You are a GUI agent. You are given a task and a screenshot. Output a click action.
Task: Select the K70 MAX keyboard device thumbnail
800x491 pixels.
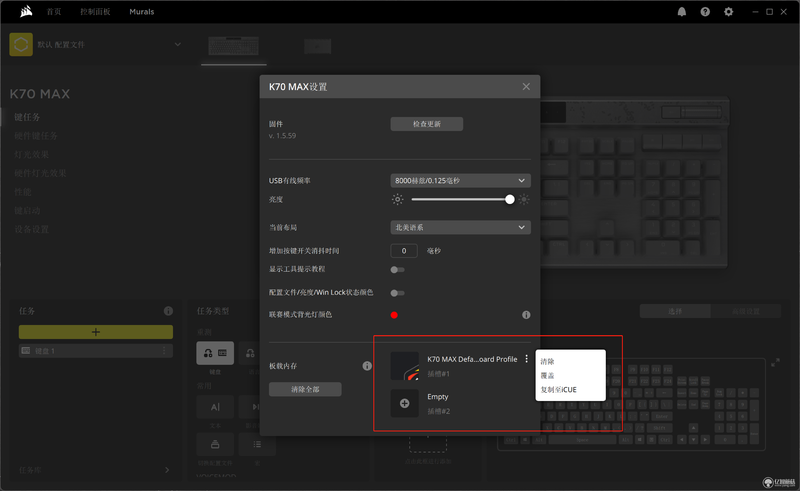pyautogui.click(x=234, y=46)
